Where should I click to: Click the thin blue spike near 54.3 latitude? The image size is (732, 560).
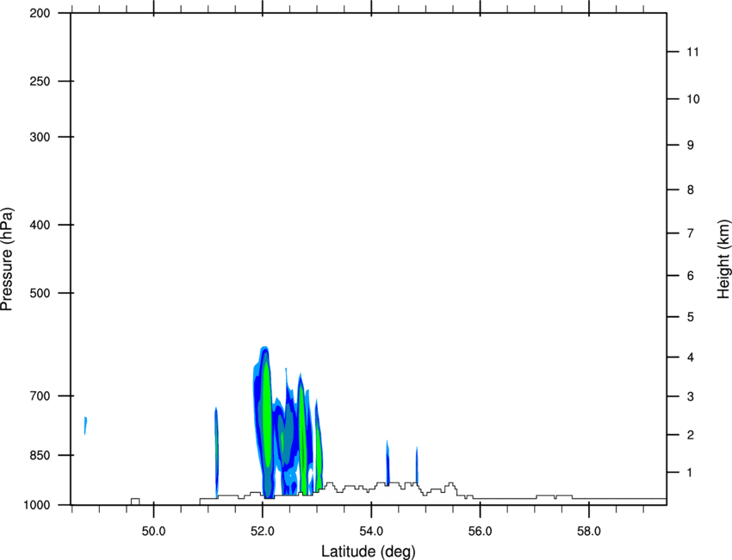[388, 463]
